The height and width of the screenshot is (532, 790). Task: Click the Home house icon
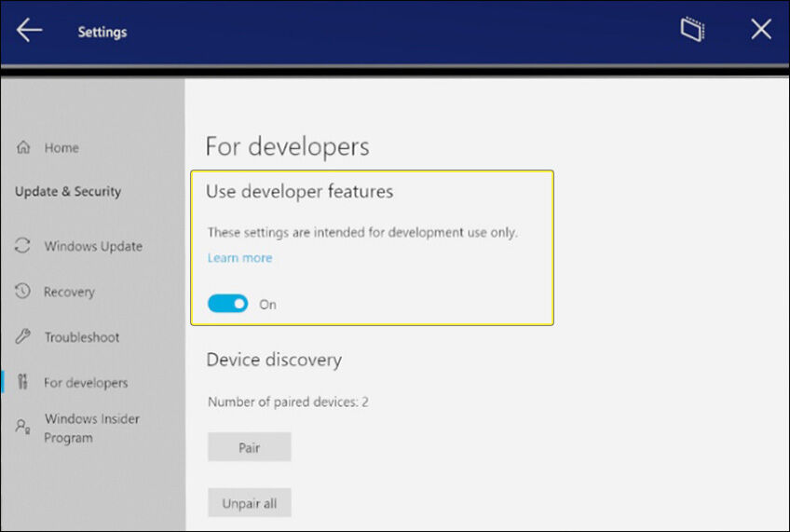[x=23, y=147]
